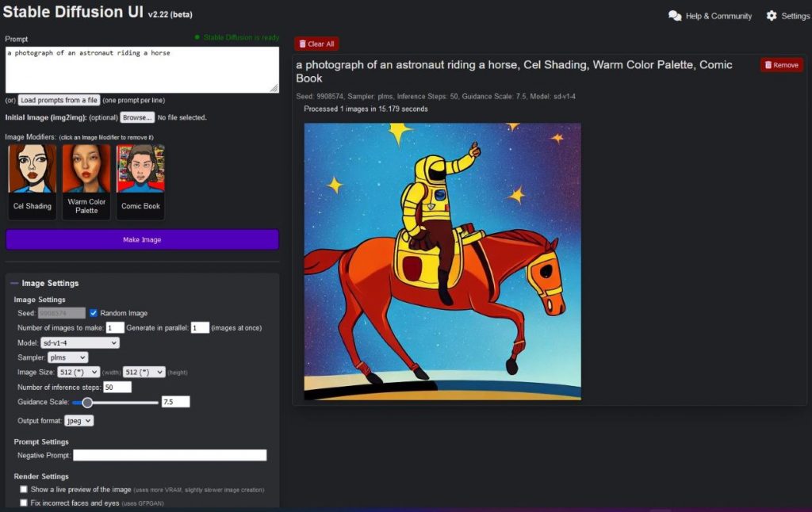
Task: Click the Help & Community speech bubble icon
Action: tap(673, 15)
